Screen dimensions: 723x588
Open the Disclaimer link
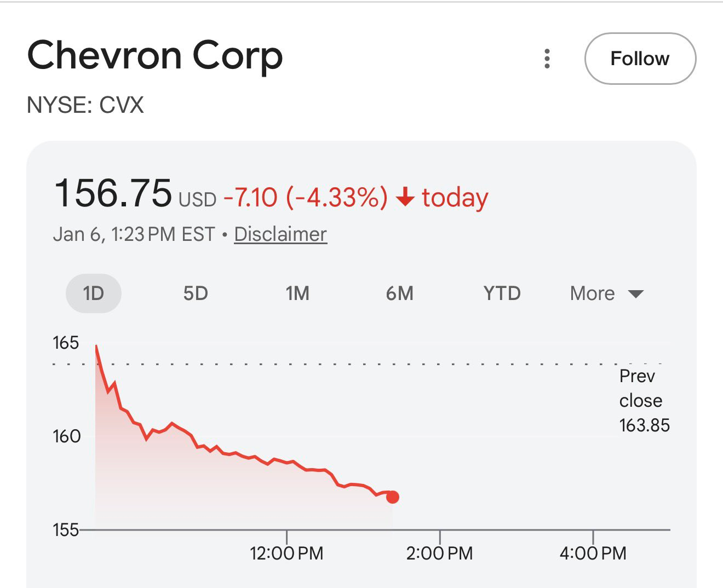point(280,234)
